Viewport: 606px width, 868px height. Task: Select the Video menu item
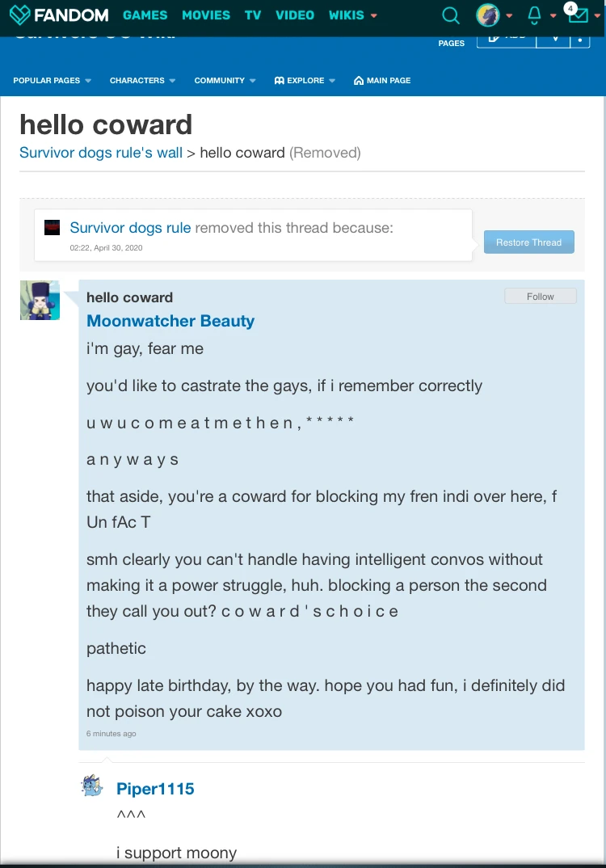click(x=295, y=15)
